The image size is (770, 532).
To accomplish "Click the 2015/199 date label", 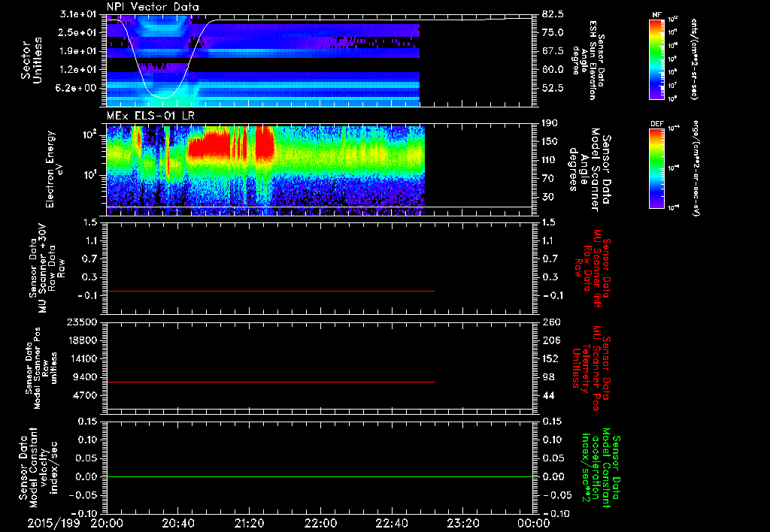I will tap(52, 524).
